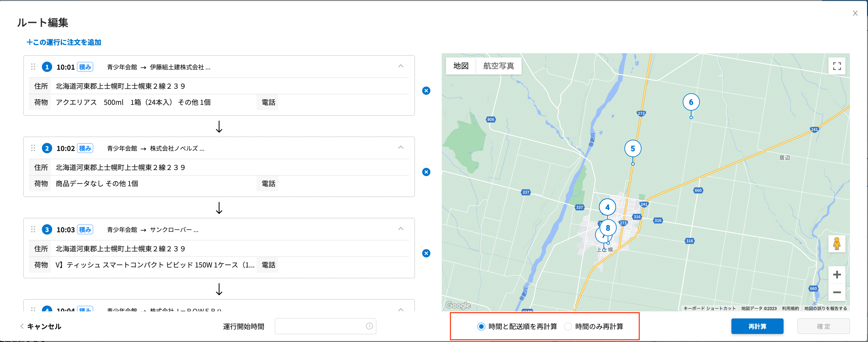Image resolution: width=868 pixels, height=342 pixels.
Task: Click the 電話 button on stop 1
Action: coord(267,102)
